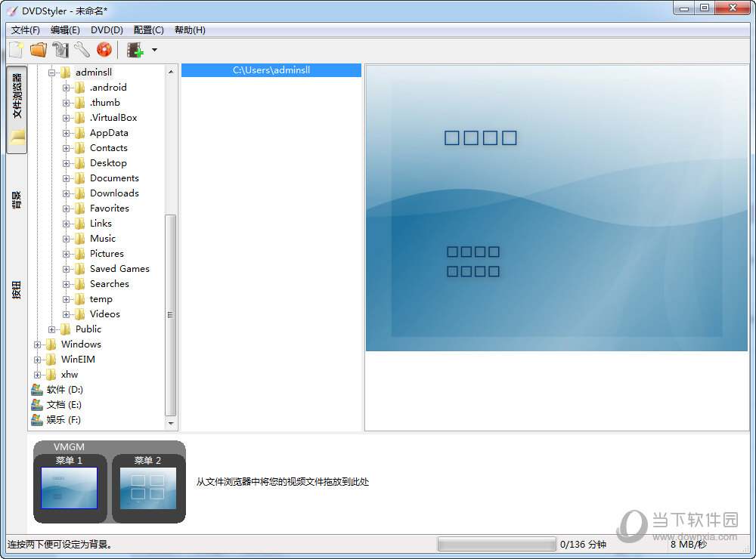Switch to the 按钮 side tab
Viewport: 756px width, 559px height.
(17, 290)
